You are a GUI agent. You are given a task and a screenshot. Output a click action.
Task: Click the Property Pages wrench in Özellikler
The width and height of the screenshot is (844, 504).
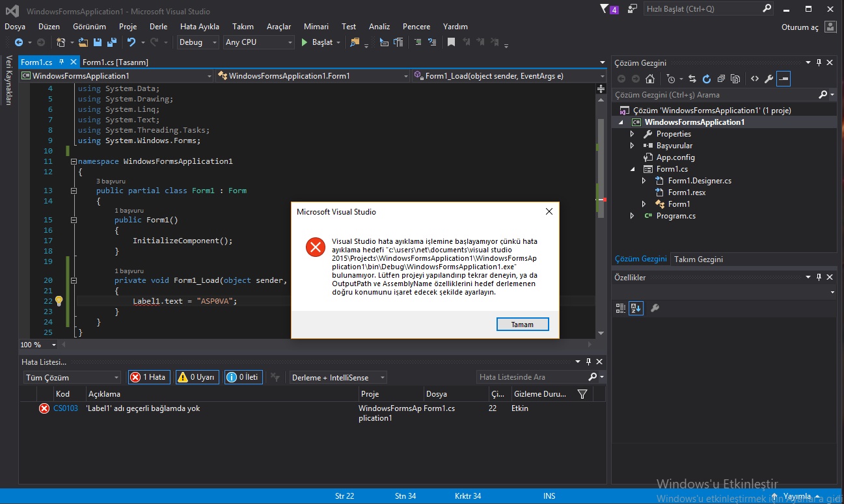(655, 308)
